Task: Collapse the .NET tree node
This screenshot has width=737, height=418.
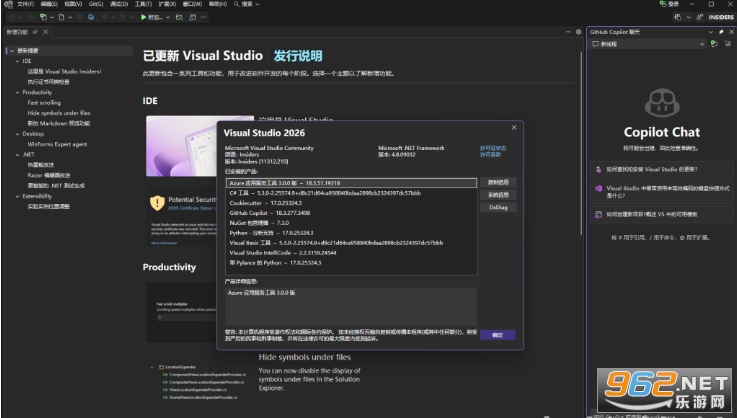Action: click(17, 155)
